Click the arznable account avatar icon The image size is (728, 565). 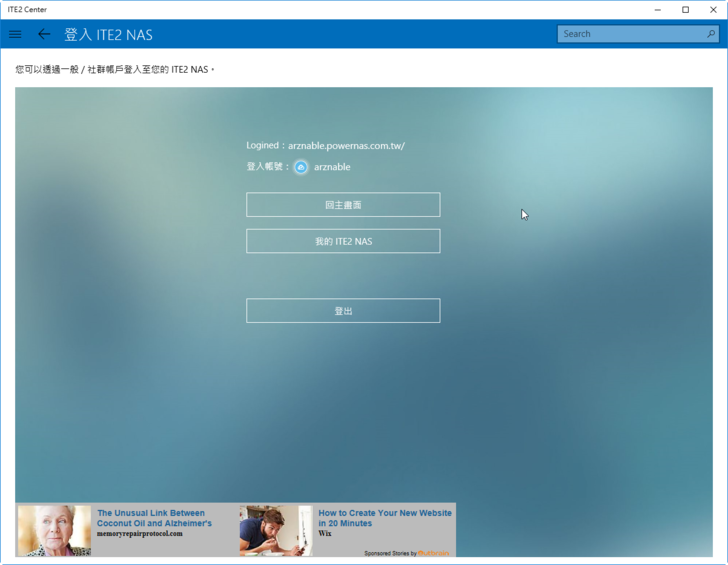pyautogui.click(x=301, y=167)
